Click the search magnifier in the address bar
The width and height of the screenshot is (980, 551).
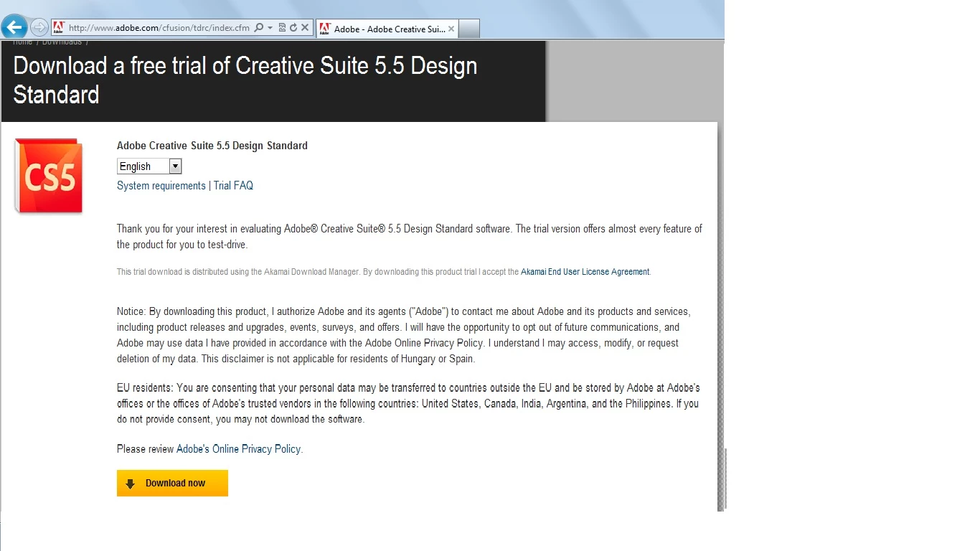(259, 28)
